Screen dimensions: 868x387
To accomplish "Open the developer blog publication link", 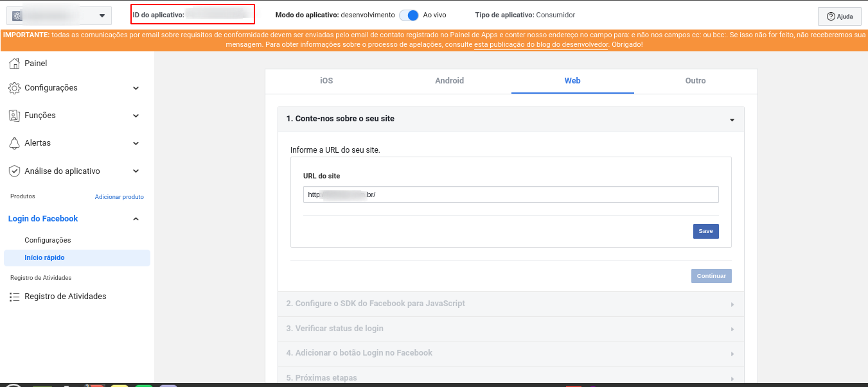I will (x=541, y=45).
